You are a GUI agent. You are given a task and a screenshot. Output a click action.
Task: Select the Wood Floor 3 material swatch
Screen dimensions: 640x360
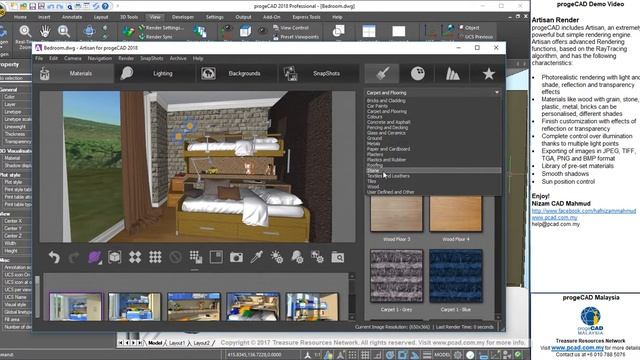tap(396, 214)
